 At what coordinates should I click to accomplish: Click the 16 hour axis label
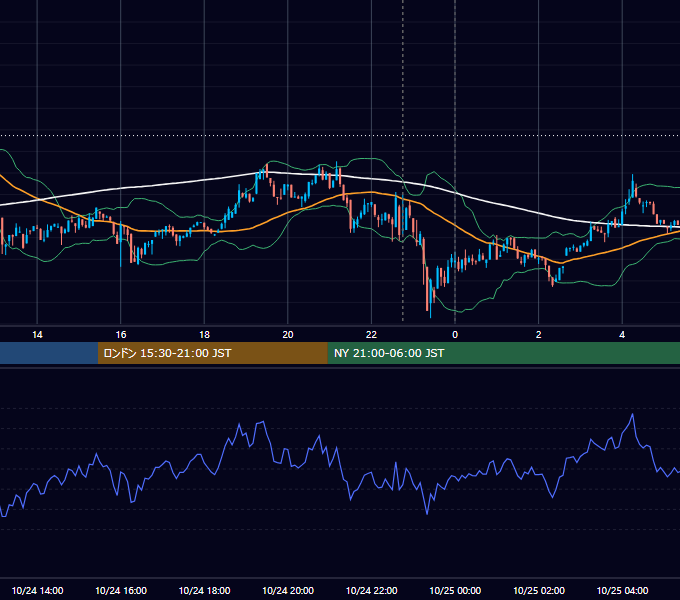click(121, 335)
